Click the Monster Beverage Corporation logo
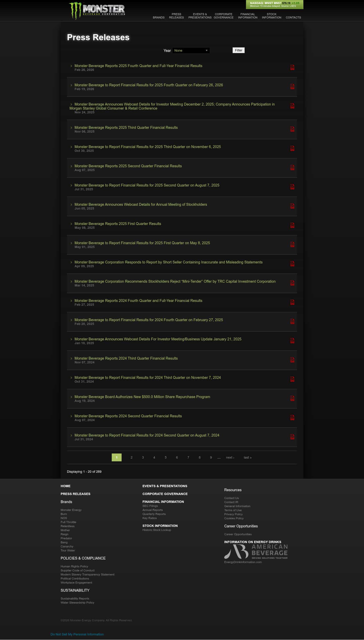The width and height of the screenshot is (364, 640). pyautogui.click(x=97, y=11)
